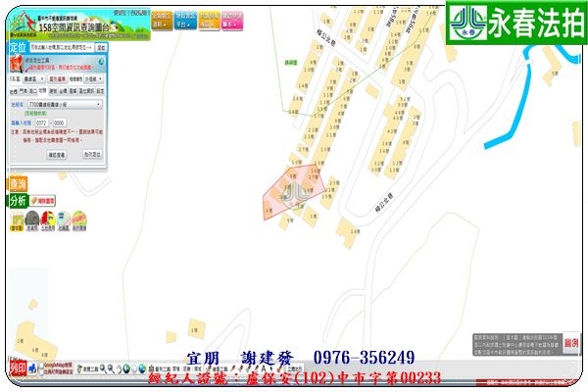Image resolution: width=588 pixels, height=392 pixels.
Task: Switch to the 地號 tab
Action: tap(43, 91)
